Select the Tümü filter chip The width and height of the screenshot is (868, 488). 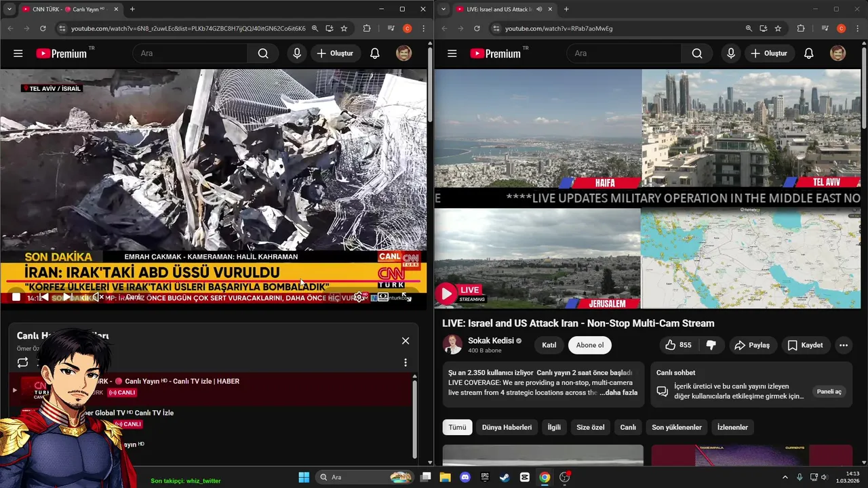pos(458,427)
